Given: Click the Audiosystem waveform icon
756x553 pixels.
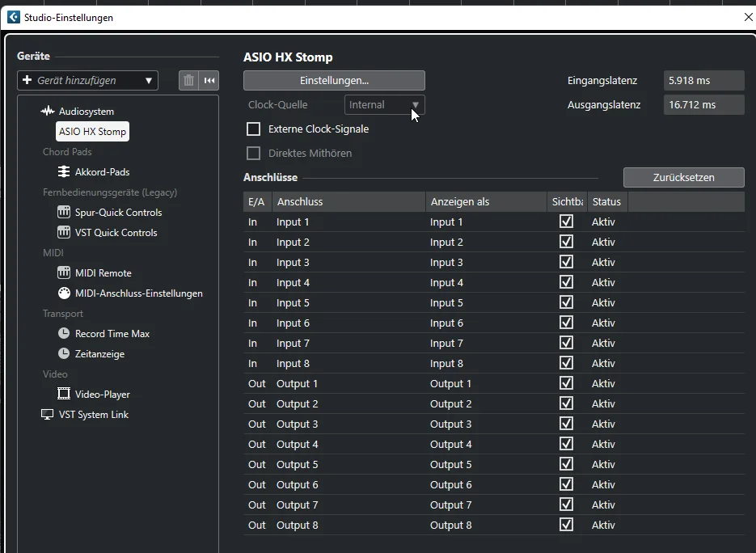Looking at the screenshot, I should click(x=47, y=112).
